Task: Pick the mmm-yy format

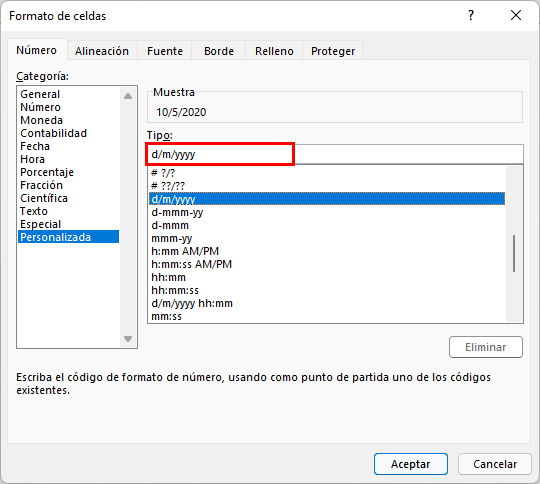Action: point(328,238)
